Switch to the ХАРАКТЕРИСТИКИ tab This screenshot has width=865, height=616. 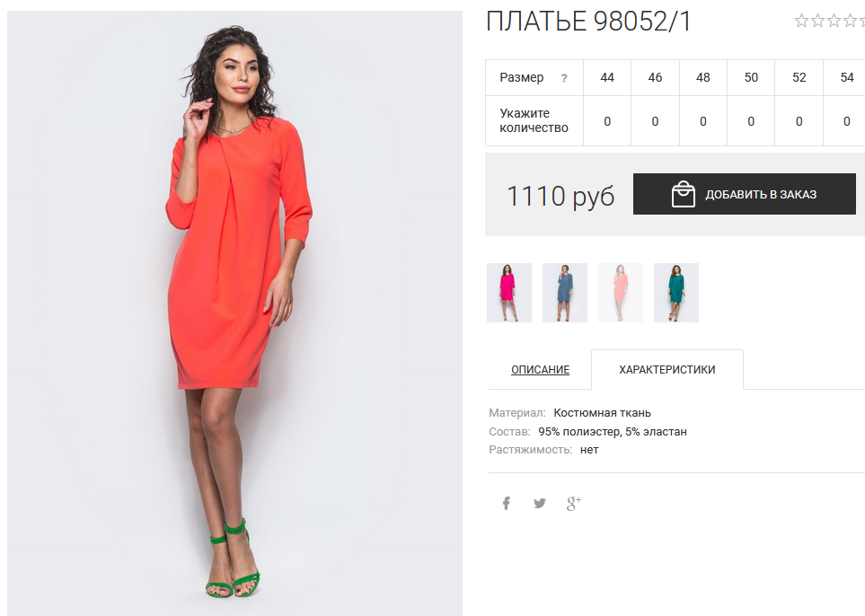point(667,369)
